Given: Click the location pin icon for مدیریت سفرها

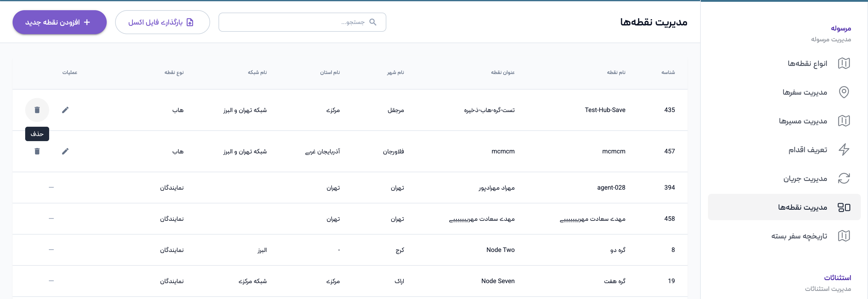Looking at the screenshot, I should click(x=843, y=92).
